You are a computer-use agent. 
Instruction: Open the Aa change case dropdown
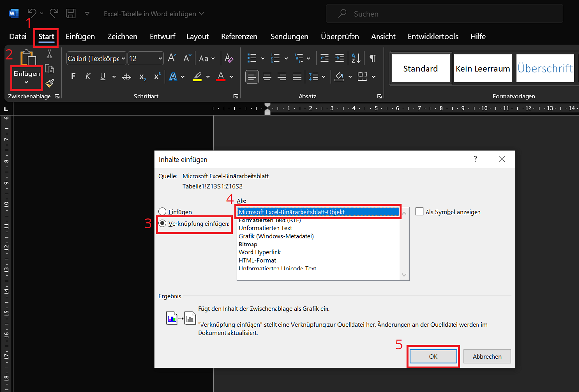[x=206, y=58]
